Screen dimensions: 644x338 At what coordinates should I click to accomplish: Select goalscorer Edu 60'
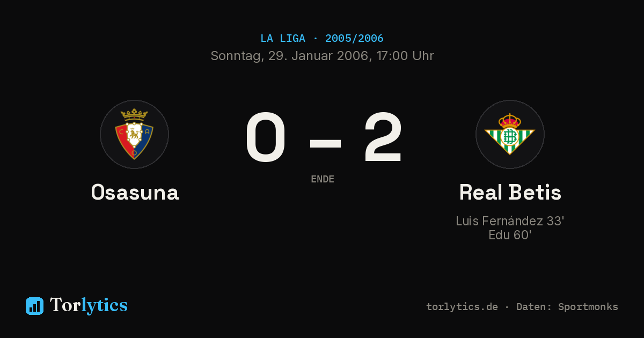coord(510,235)
